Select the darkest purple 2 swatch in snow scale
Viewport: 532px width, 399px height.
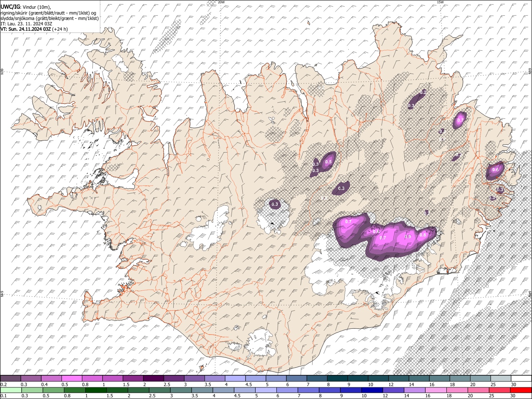click(x=153, y=379)
